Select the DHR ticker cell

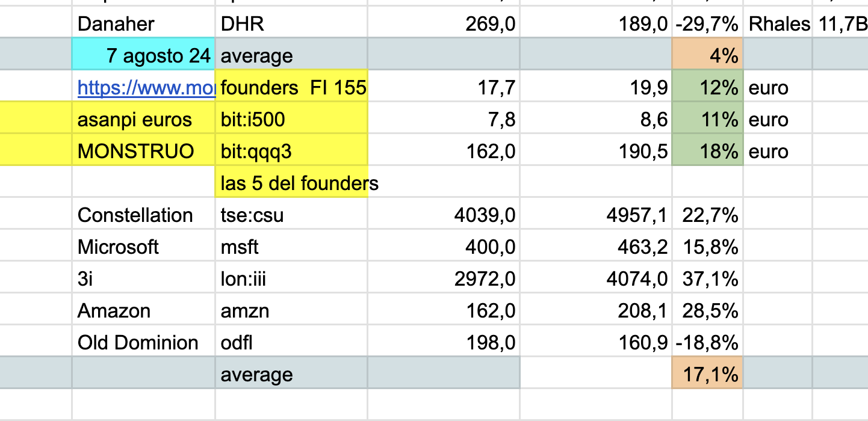click(291, 24)
